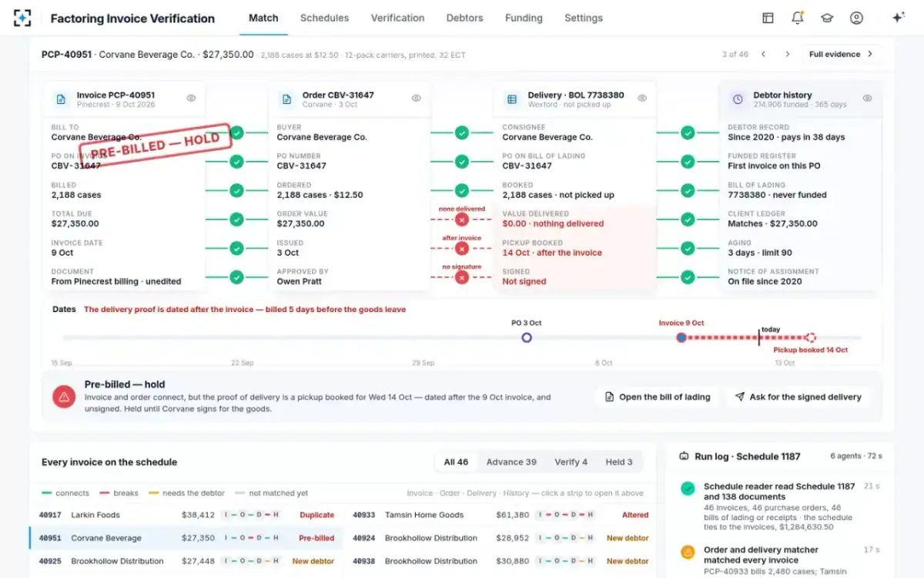Click the today marker on the timeline
The height and width of the screenshot is (578, 924).
pyautogui.click(x=759, y=336)
